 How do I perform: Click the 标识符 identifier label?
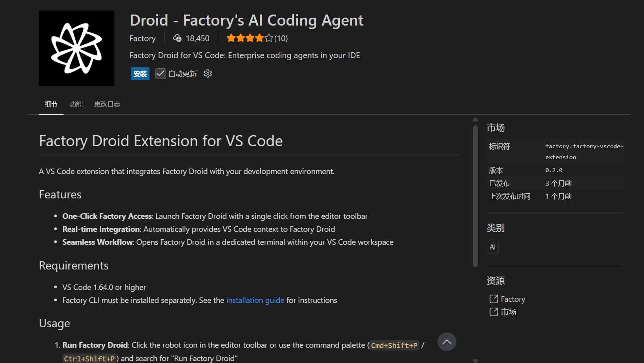pyautogui.click(x=499, y=147)
